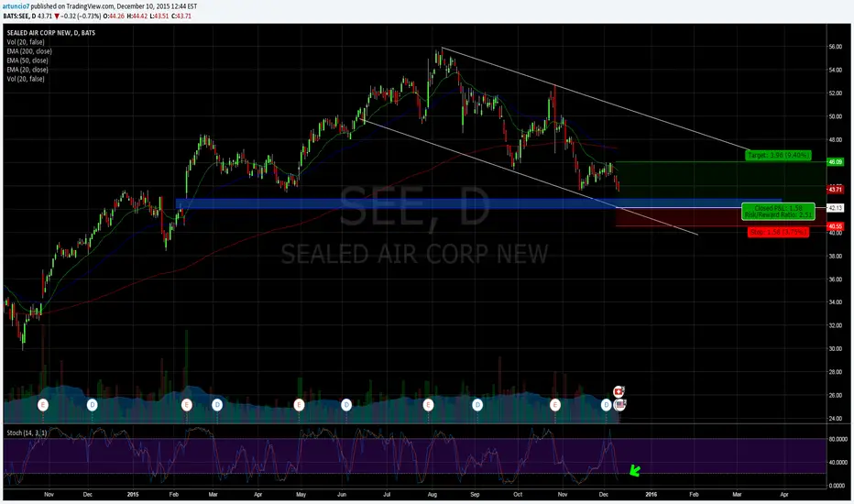Click the 30.00 price axis label
Screen dimensions: 854x504
pyautogui.click(x=835, y=349)
